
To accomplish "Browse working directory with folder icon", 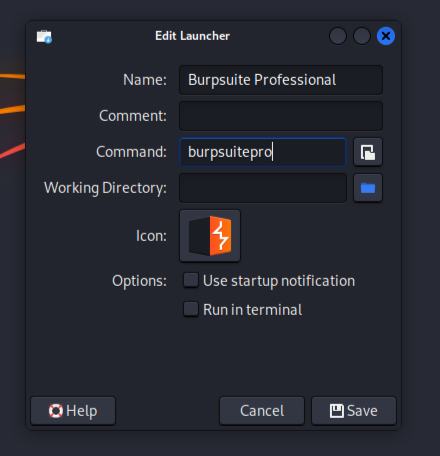I will pyautogui.click(x=368, y=188).
